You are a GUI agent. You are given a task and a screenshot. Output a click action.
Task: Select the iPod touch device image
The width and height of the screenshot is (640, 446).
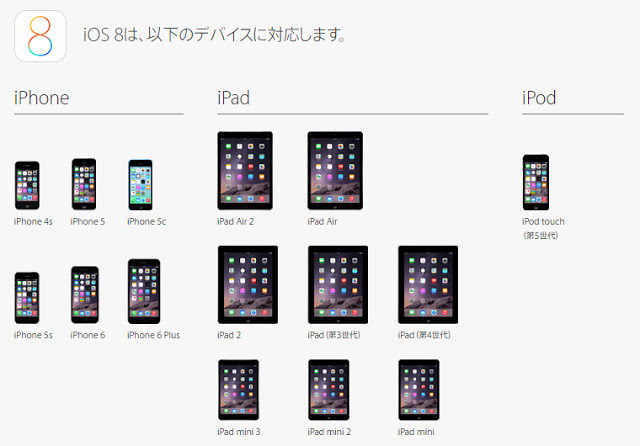click(536, 182)
